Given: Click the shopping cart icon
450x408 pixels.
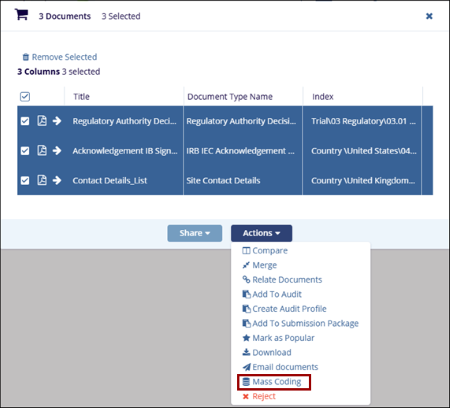Looking at the screenshot, I should (x=21, y=15).
